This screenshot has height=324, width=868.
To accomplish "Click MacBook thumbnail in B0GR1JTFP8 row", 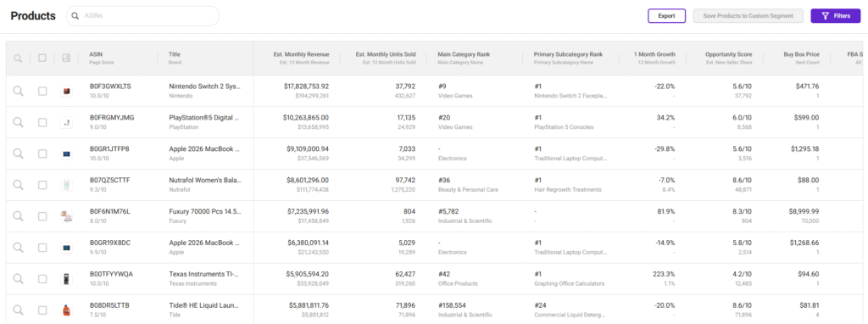I will click(66, 154).
